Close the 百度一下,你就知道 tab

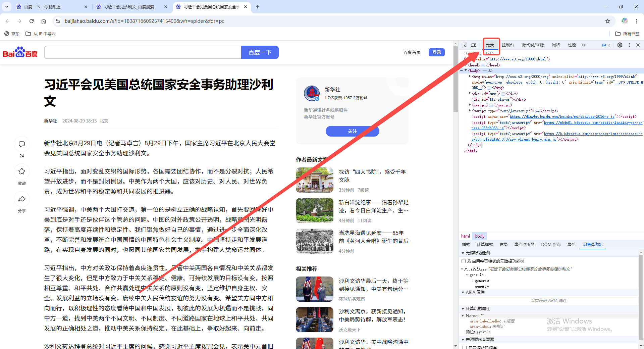86,7
